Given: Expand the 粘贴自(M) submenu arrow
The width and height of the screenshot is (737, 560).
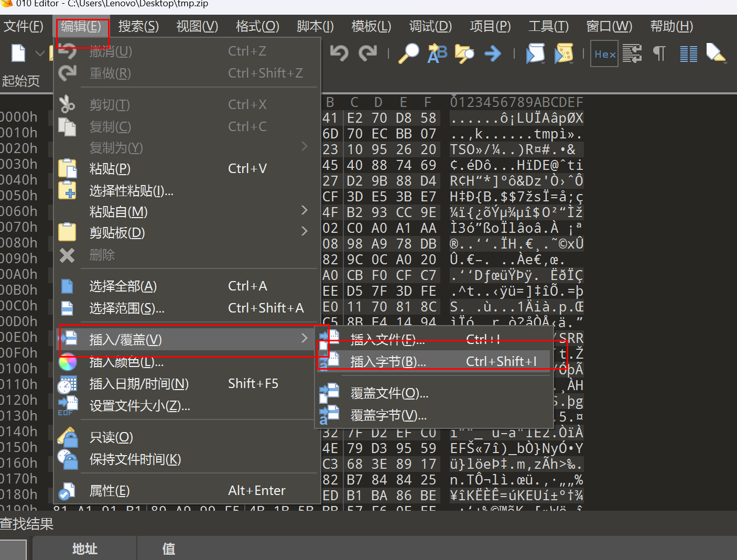Looking at the screenshot, I should (x=304, y=210).
